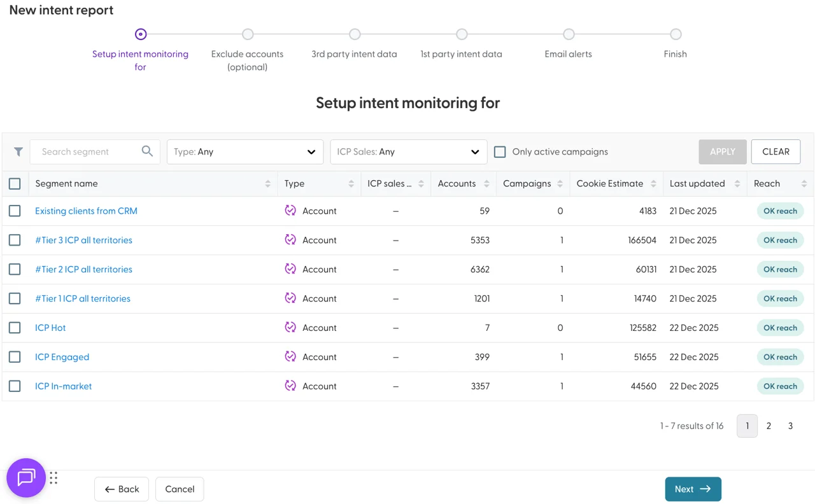Check #Tier 2 ICP all territories row
This screenshot has height=504, width=815.
point(15,269)
